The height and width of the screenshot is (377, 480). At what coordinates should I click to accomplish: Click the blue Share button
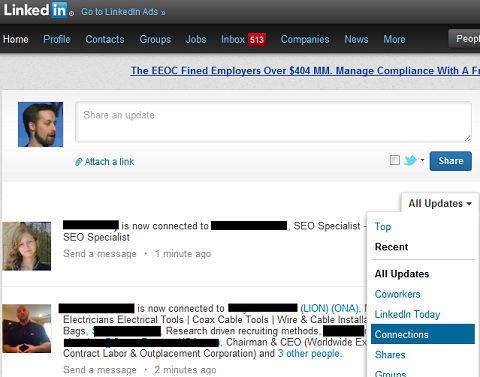451,161
